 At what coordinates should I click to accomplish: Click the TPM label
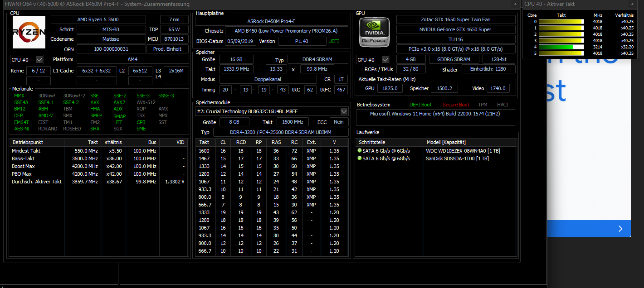click(x=483, y=105)
